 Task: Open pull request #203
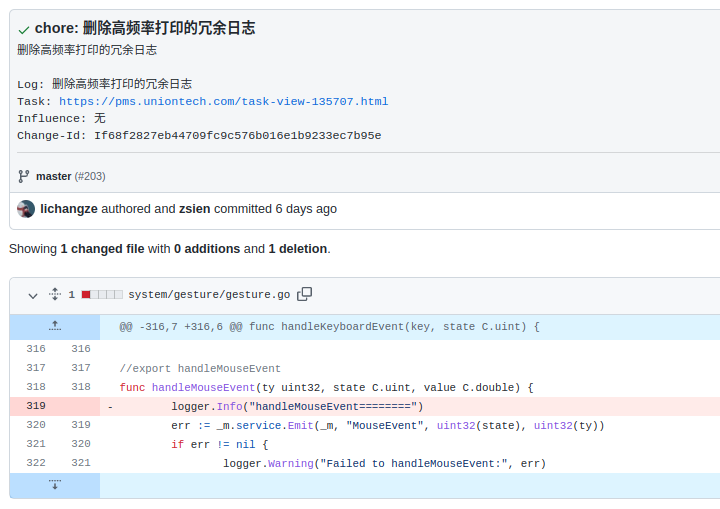[90, 176]
